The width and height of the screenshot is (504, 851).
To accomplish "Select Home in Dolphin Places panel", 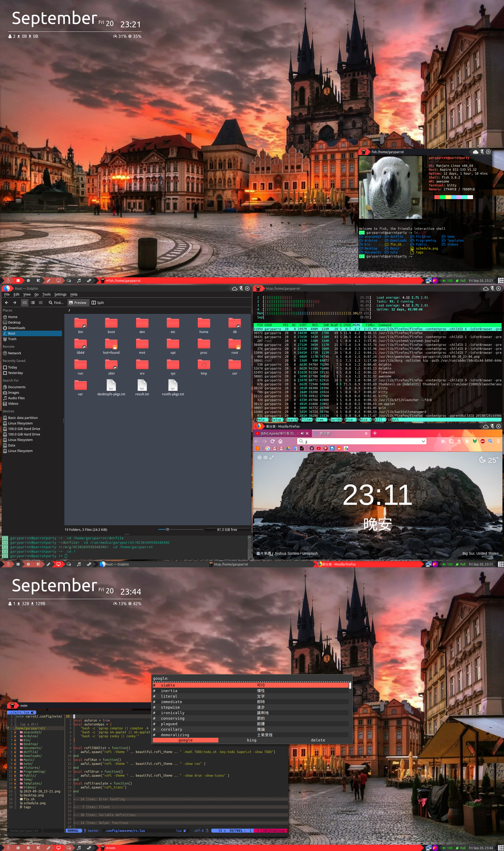I will (32, 316).
